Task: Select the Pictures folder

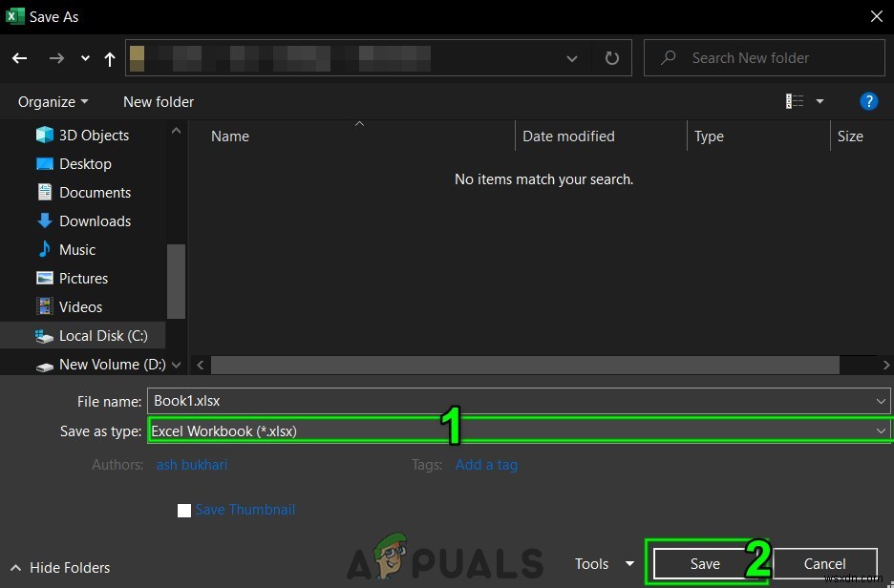Action: coord(83,278)
